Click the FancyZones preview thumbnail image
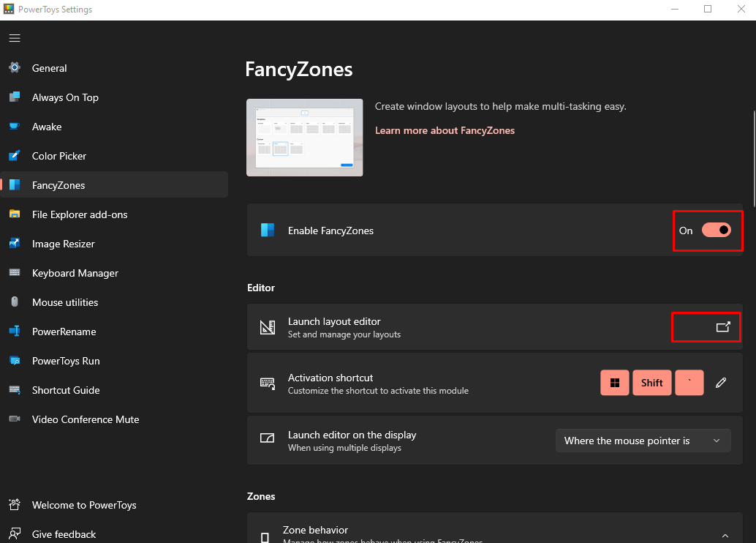Viewport: 756px width, 543px height. pos(305,138)
